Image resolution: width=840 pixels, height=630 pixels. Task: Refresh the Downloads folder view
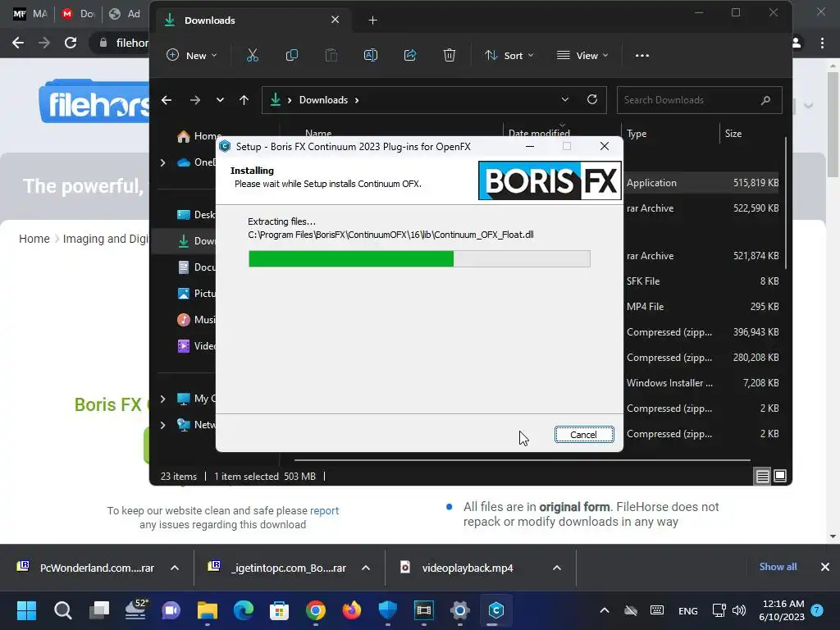(x=592, y=99)
